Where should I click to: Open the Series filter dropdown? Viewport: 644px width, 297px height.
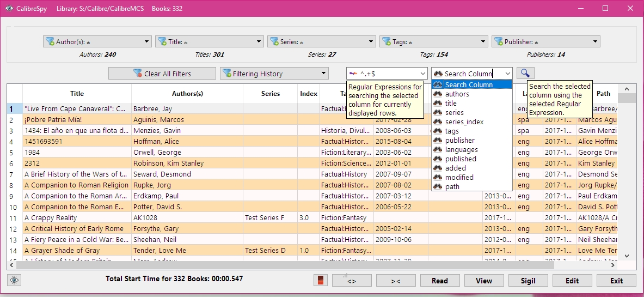[x=322, y=41]
